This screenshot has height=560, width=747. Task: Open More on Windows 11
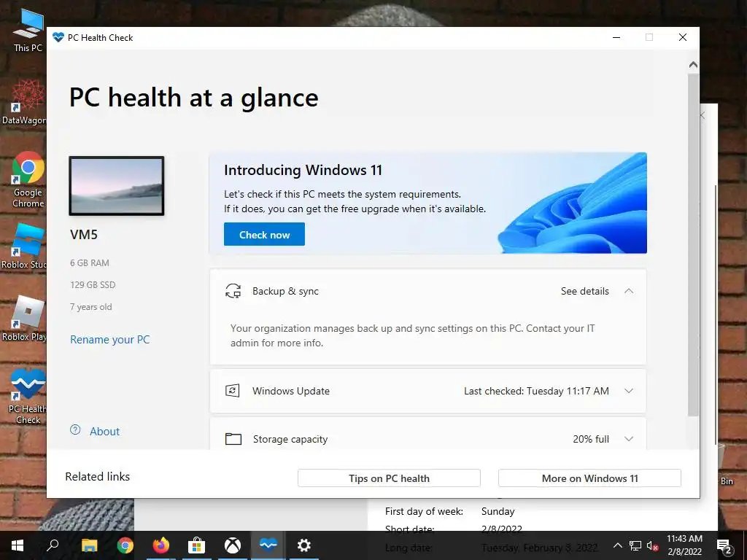[589, 478]
